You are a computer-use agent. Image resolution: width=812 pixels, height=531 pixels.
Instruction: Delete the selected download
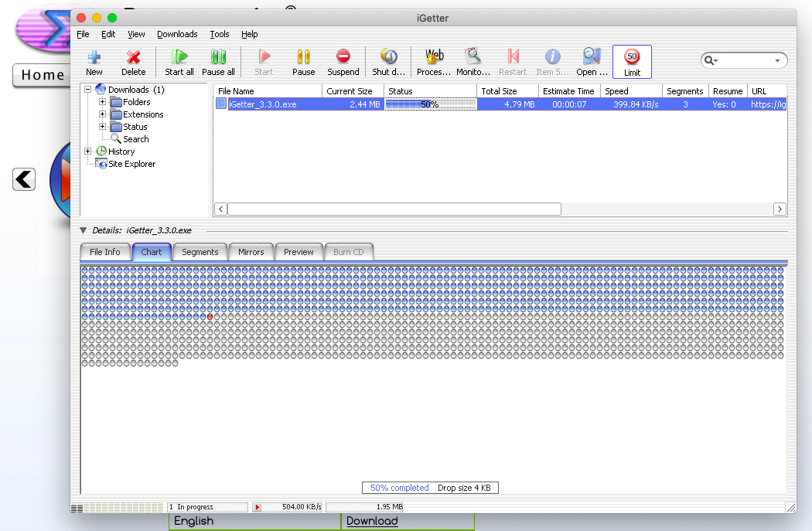(133, 62)
